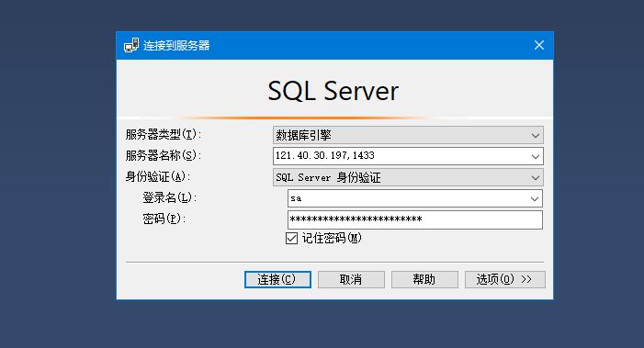Click the server name text 121.40.30.197,1433

click(x=325, y=155)
